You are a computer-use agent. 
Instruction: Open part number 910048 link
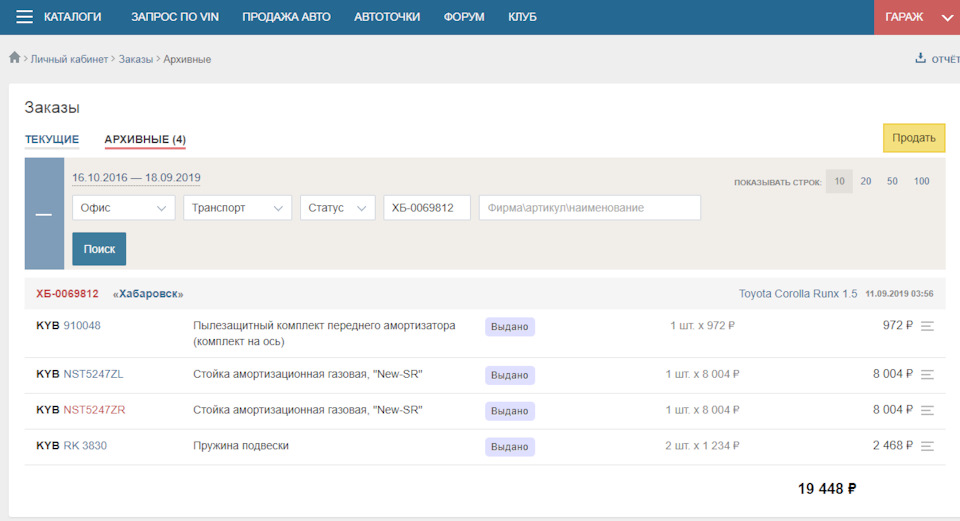tap(82, 326)
